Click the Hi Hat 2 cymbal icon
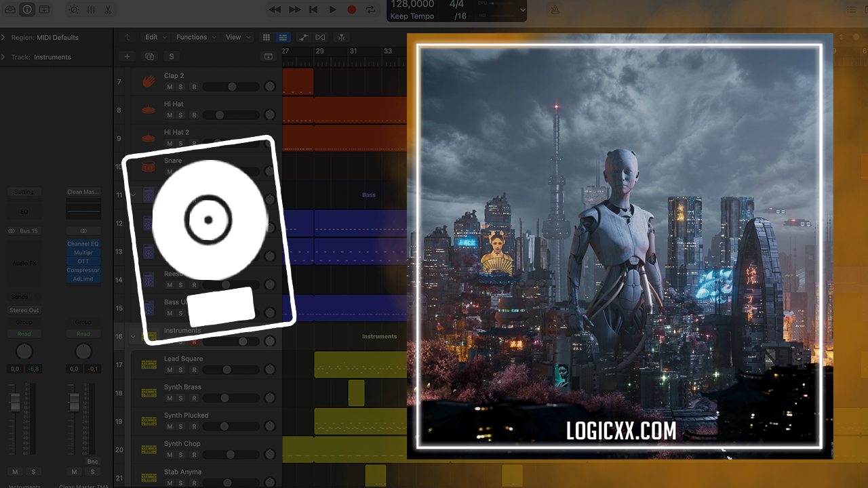Screen dimensions: 868x488 point(149,138)
